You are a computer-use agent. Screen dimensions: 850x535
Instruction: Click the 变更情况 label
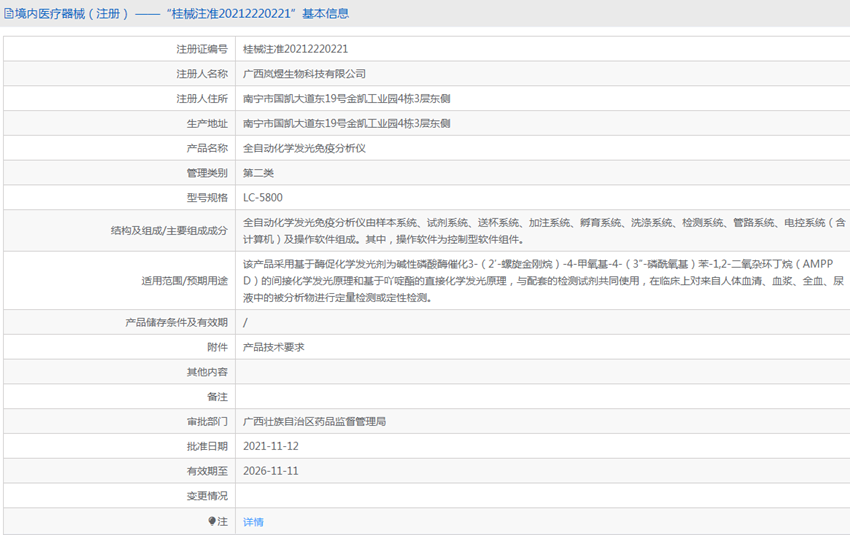pos(207,495)
